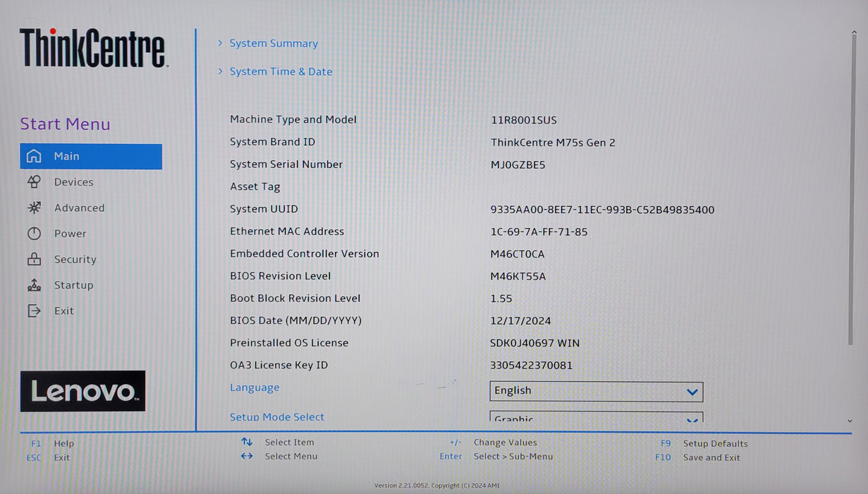Click BIOS revision M46KT55A

518,277
